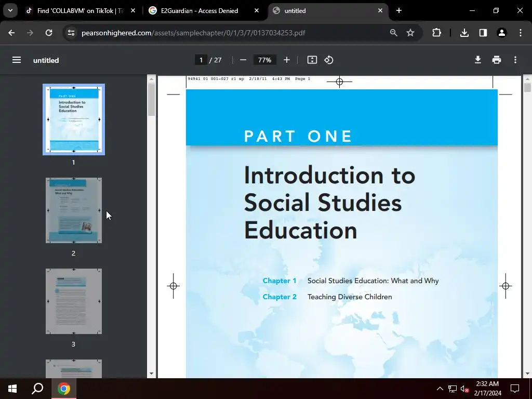Select the partially visible fourth thumbnail

pyautogui.click(x=74, y=369)
